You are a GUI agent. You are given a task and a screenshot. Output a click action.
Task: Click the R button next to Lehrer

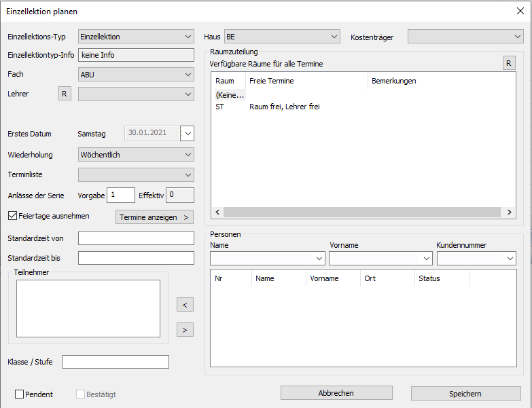click(x=65, y=94)
